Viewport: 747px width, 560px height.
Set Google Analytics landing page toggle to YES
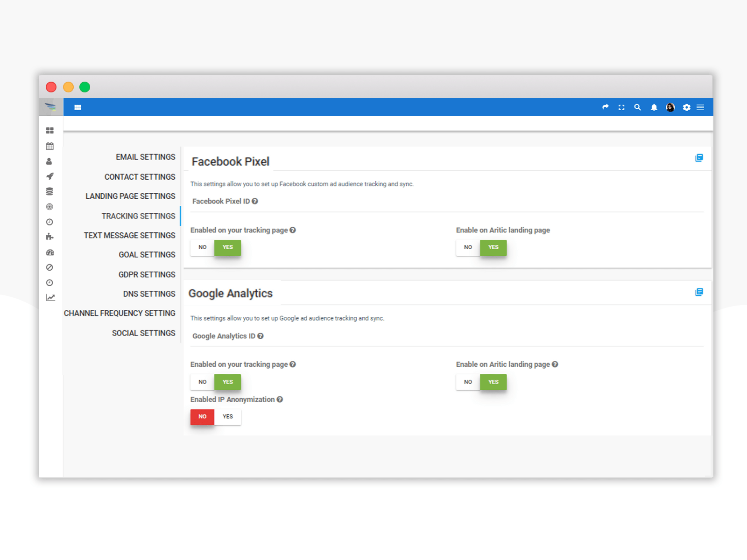493,382
